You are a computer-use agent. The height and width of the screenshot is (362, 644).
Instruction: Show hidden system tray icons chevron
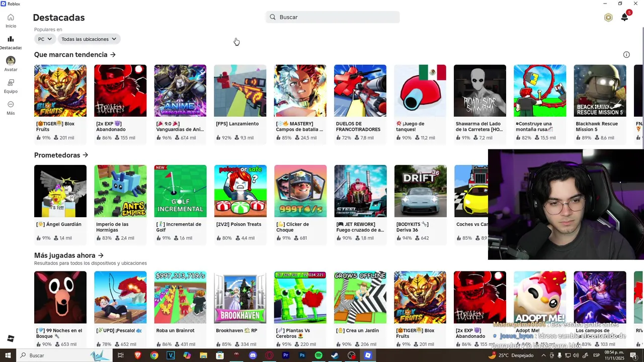pyautogui.click(x=543, y=355)
